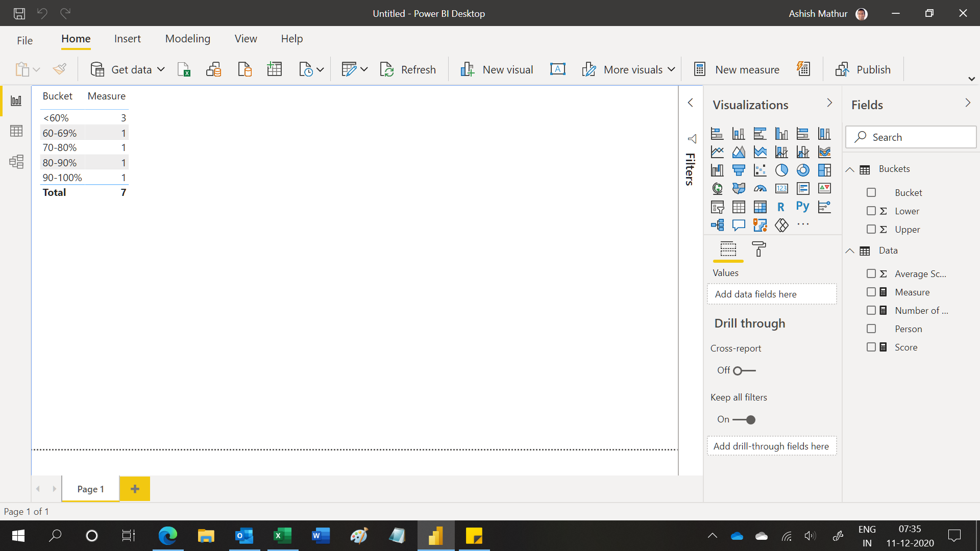Click the Text box icon in ribbon
The height and width of the screenshot is (551, 980).
coord(558,69)
